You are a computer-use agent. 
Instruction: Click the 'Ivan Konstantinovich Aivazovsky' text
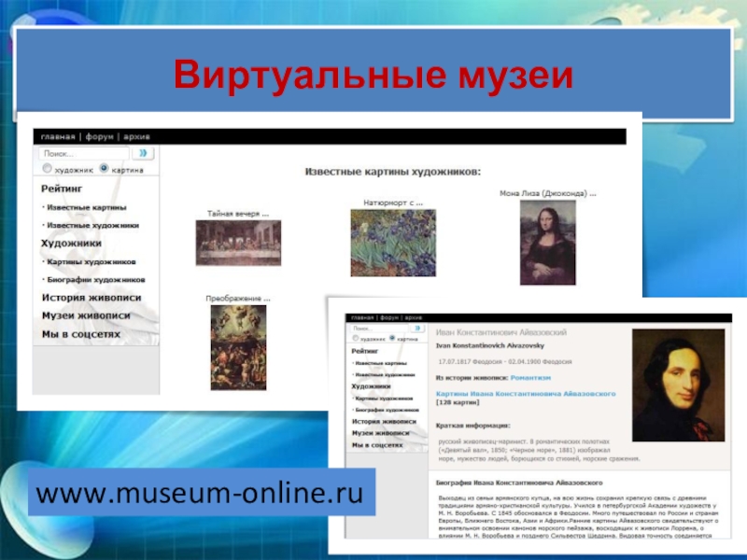pos(489,345)
